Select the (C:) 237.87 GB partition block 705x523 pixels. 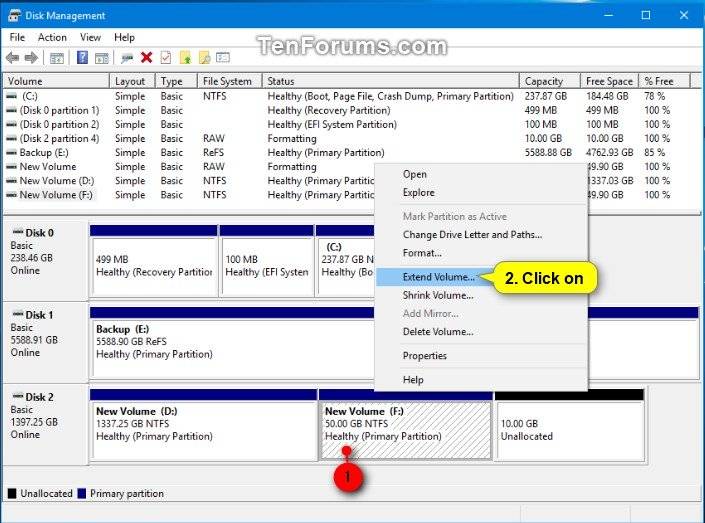[x=345, y=261]
